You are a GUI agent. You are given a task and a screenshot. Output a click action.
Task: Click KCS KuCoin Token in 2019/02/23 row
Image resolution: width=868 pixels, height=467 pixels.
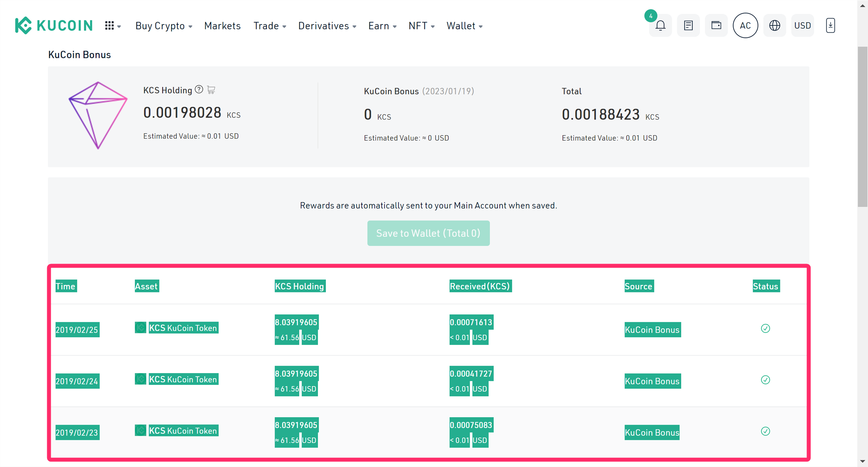[x=183, y=431]
